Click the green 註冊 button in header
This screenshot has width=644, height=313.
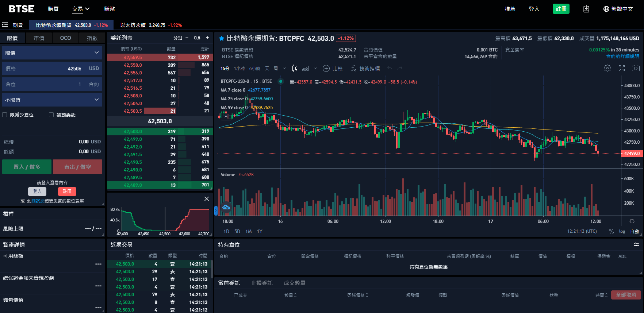click(561, 9)
